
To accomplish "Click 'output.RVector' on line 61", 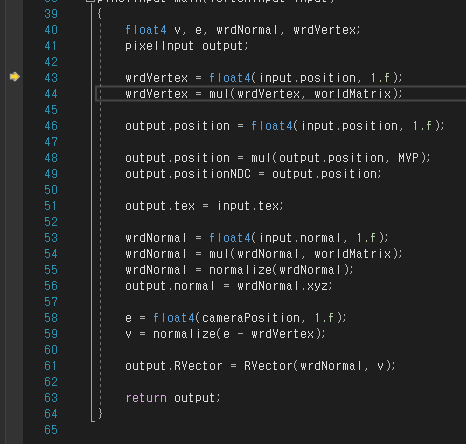I will tap(174, 366).
